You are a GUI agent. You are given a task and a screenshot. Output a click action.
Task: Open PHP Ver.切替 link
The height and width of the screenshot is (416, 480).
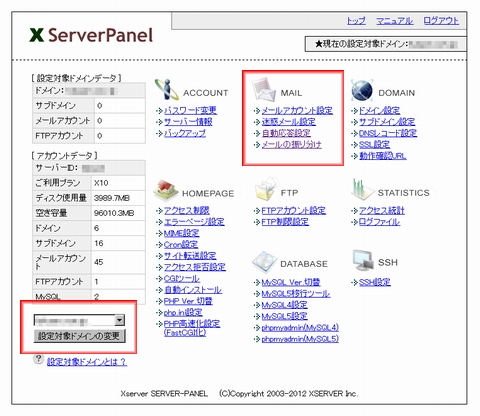188,301
